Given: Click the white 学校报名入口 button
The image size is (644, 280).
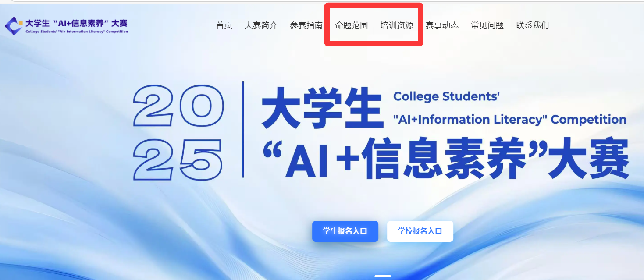Looking at the screenshot, I should (x=420, y=231).
